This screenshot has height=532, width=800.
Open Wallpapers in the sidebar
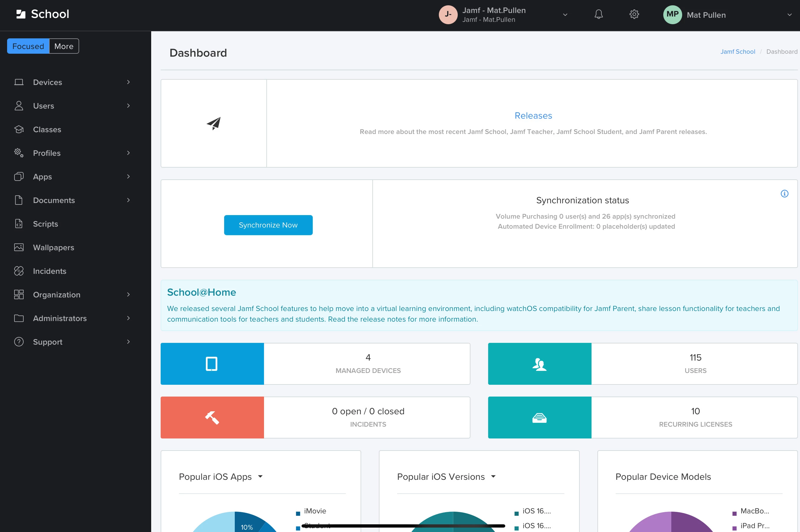tap(54, 248)
